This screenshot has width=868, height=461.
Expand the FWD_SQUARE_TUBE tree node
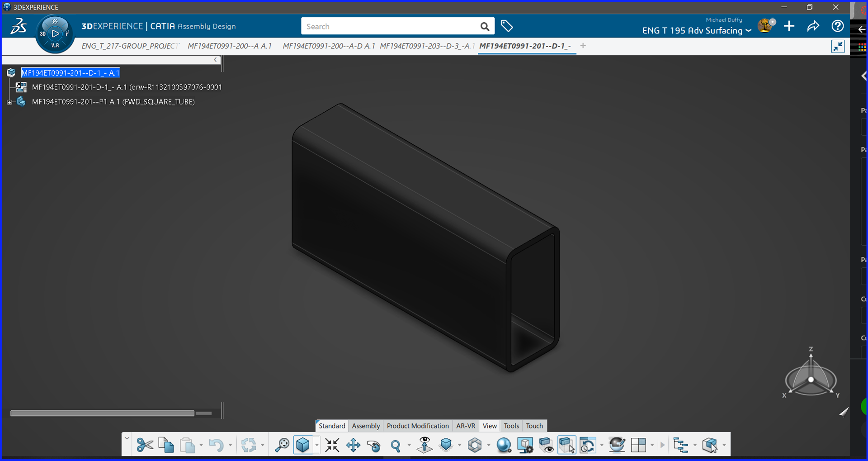pos(9,102)
